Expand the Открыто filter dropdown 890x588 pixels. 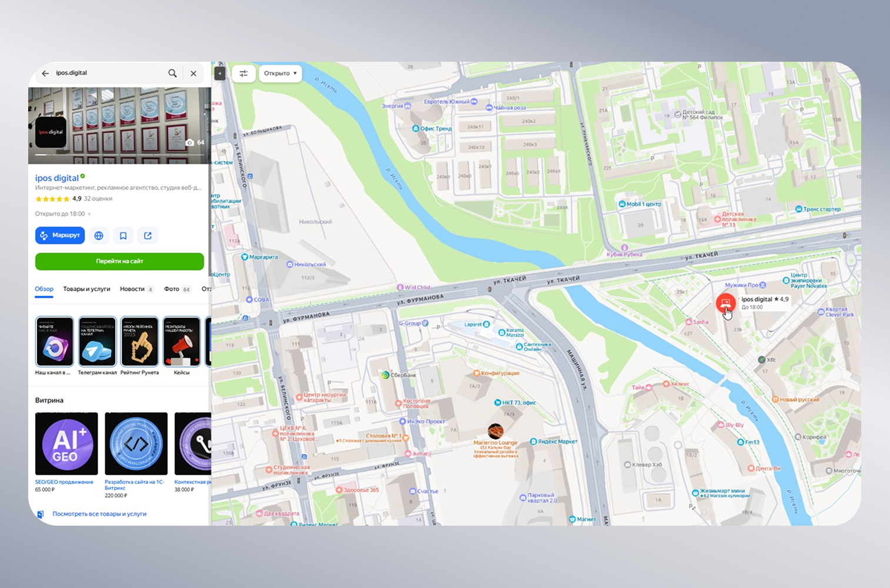(x=280, y=73)
